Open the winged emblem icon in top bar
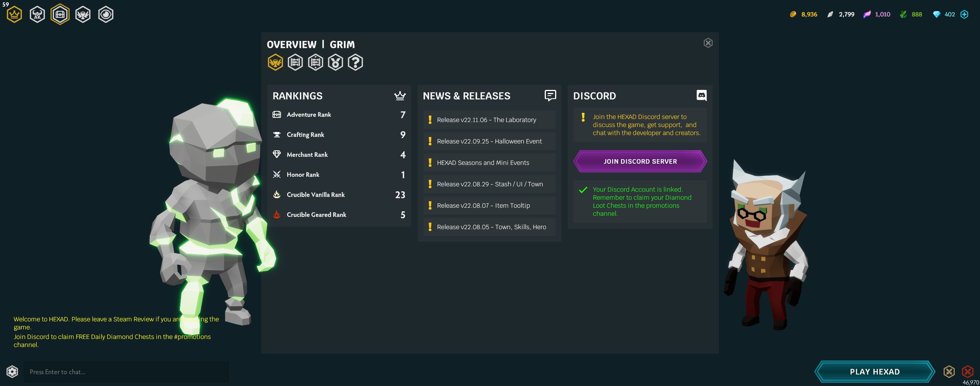The width and height of the screenshot is (980, 386). (83, 15)
